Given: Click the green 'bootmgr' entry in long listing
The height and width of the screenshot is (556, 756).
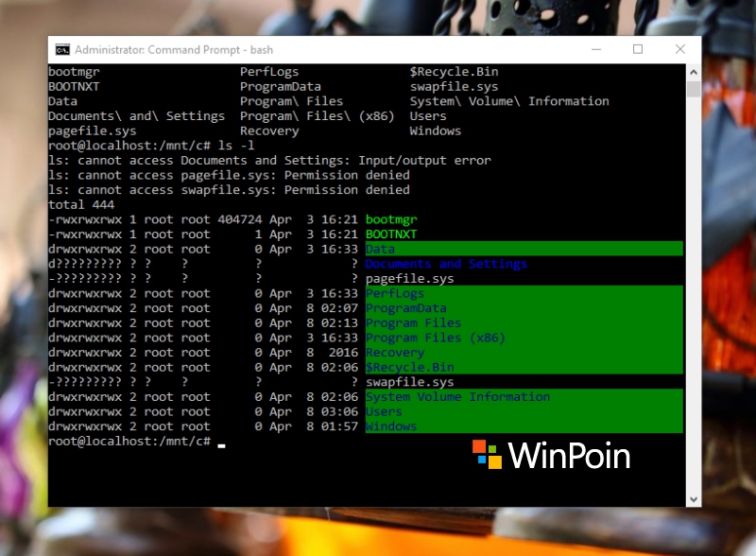Looking at the screenshot, I should click(391, 219).
